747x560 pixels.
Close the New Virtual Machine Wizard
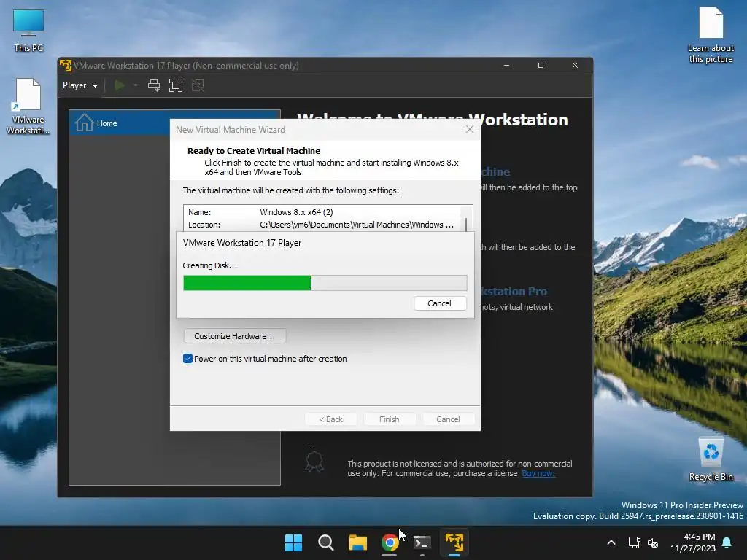(x=470, y=130)
